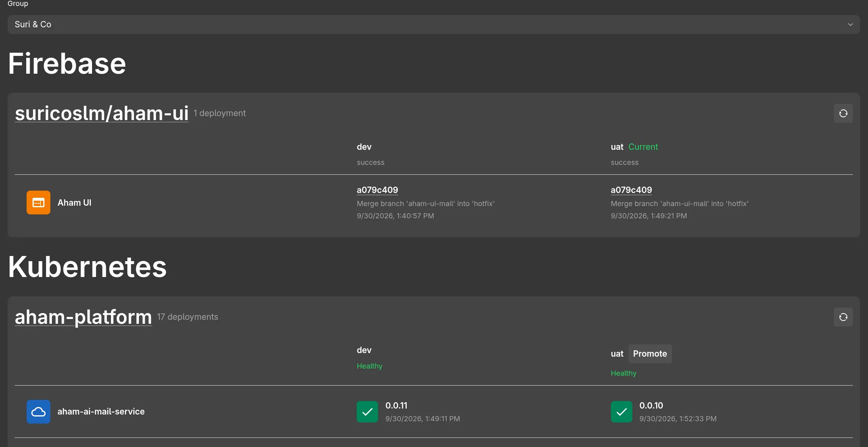Click the blue aham-ai-mail-service cloud icon
Screen dimensions: 868x447
click(x=38, y=412)
